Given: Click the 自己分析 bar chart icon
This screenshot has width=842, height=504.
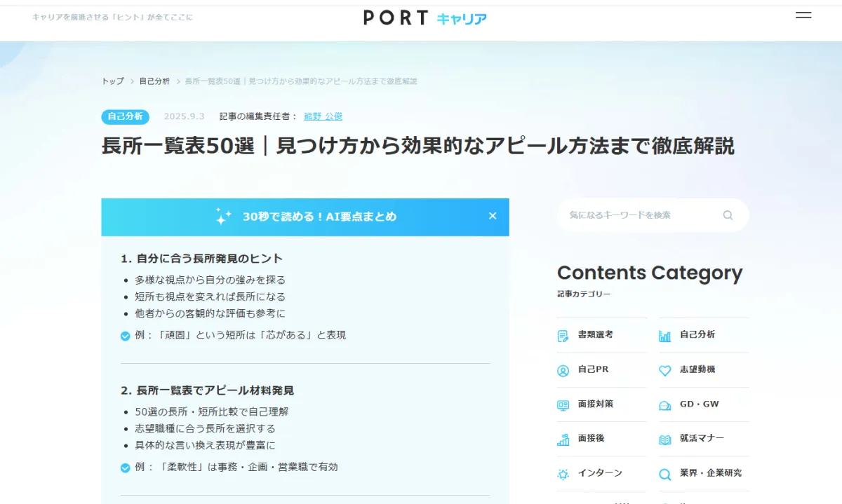Looking at the screenshot, I should (x=664, y=336).
